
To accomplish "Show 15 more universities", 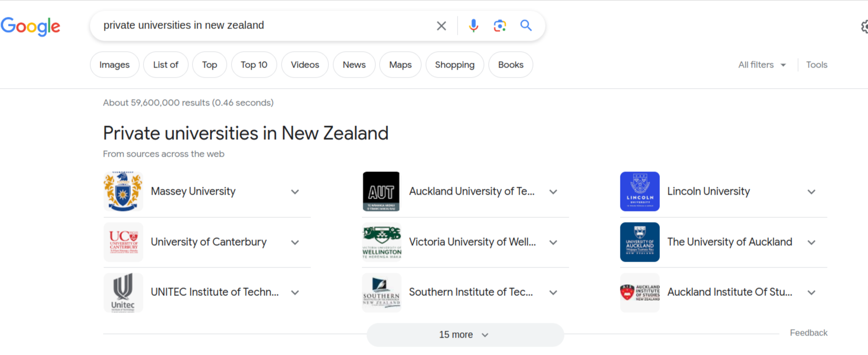I will (465, 335).
